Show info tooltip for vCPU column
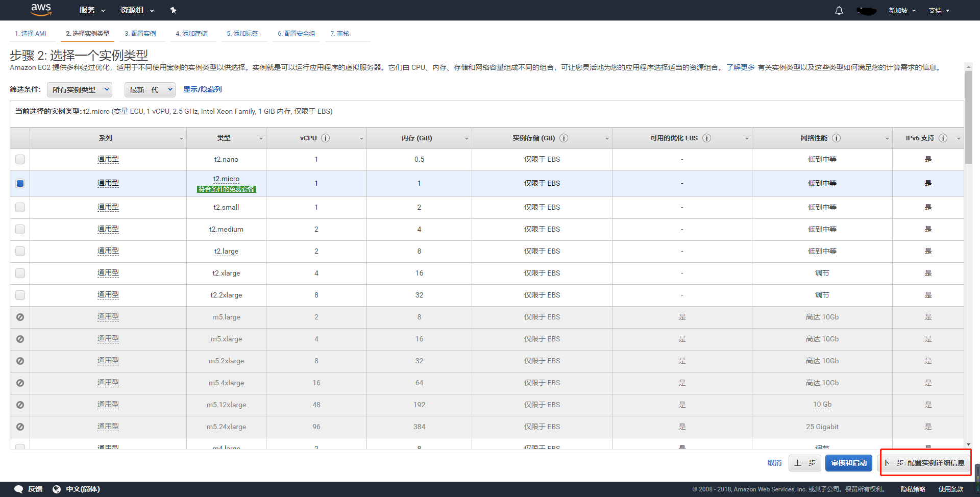Image resolution: width=980 pixels, height=497 pixels. (x=326, y=138)
